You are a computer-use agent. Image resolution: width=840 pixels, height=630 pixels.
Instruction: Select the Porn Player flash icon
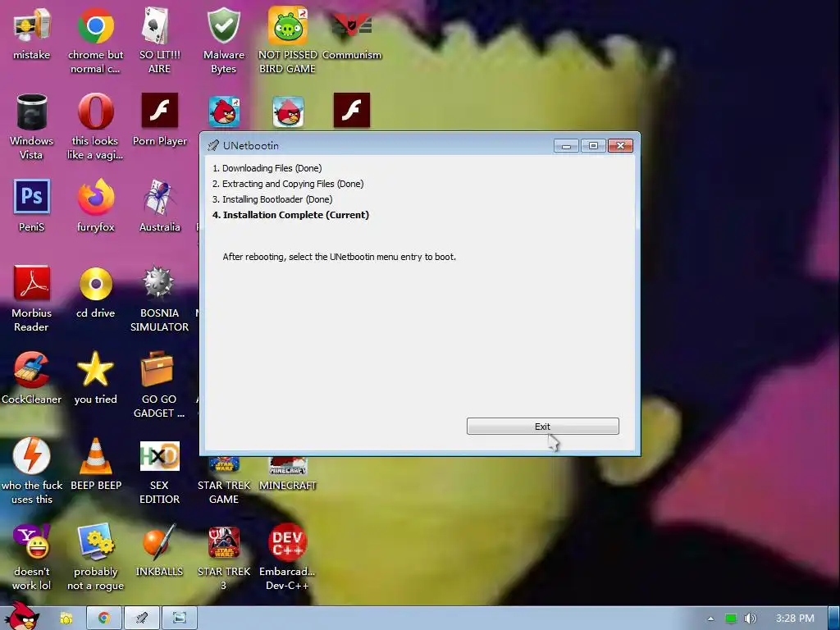click(159, 120)
